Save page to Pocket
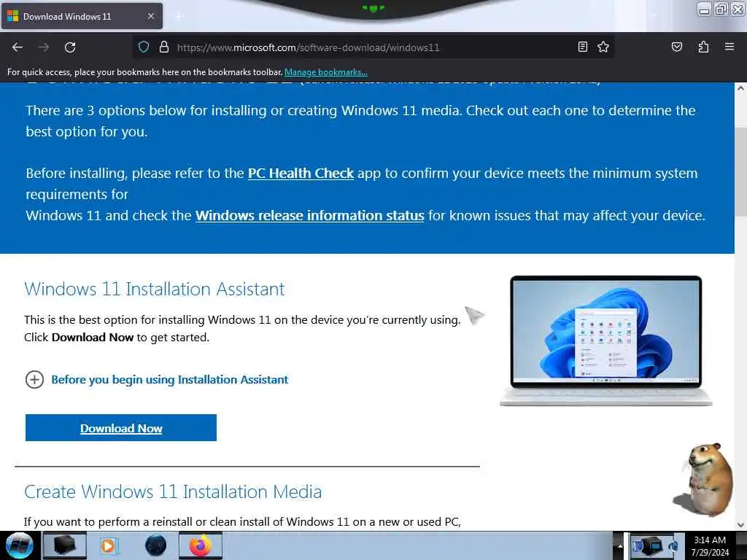The image size is (747, 560). (676, 47)
